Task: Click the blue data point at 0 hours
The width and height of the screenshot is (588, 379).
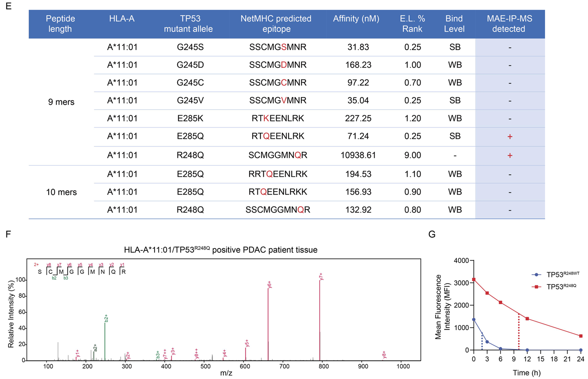Action: [474, 319]
